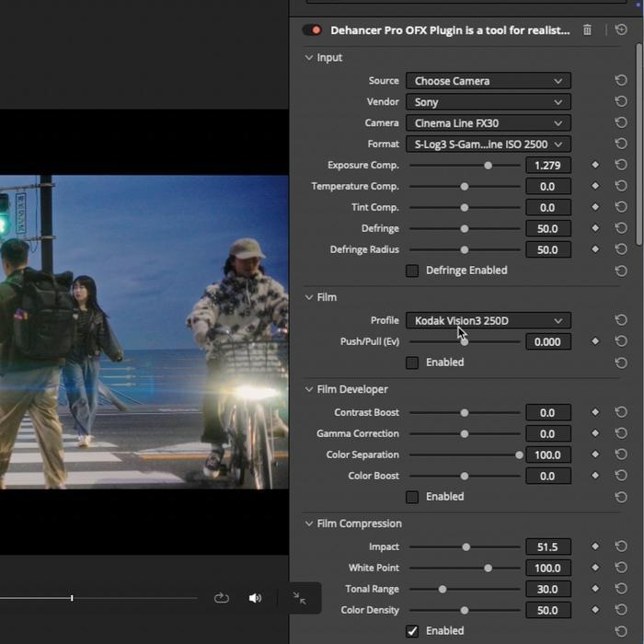Add keyframe for Push/Pull (Ev)
The height and width of the screenshot is (644, 644).
click(x=595, y=341)
